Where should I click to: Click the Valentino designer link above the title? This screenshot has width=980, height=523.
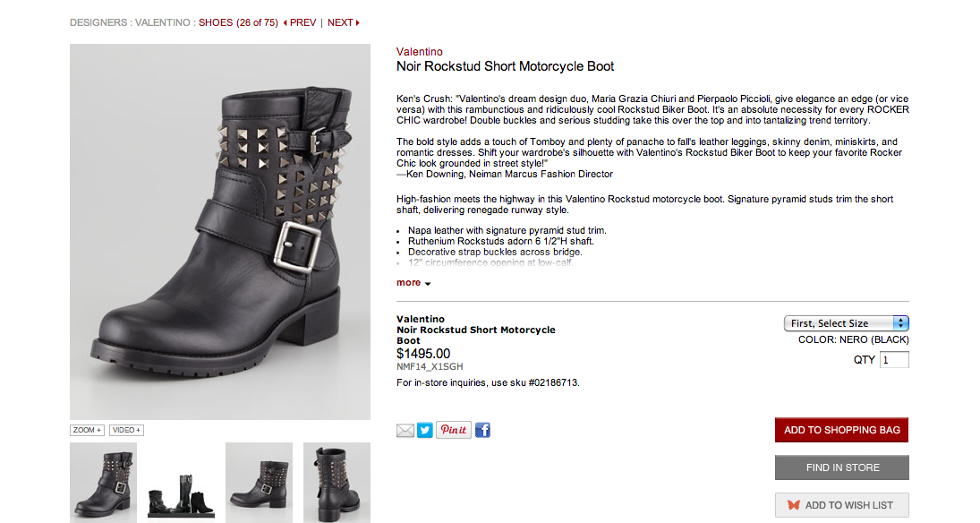coord(420,52)
